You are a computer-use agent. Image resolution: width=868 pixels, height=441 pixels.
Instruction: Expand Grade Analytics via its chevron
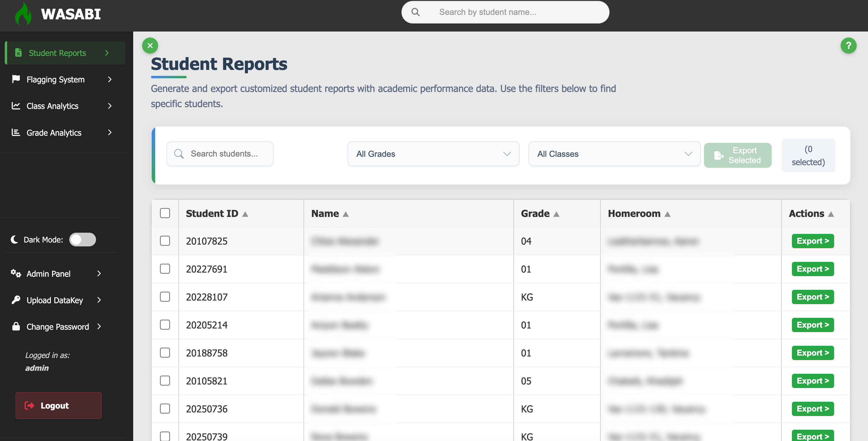coord(109,133)
